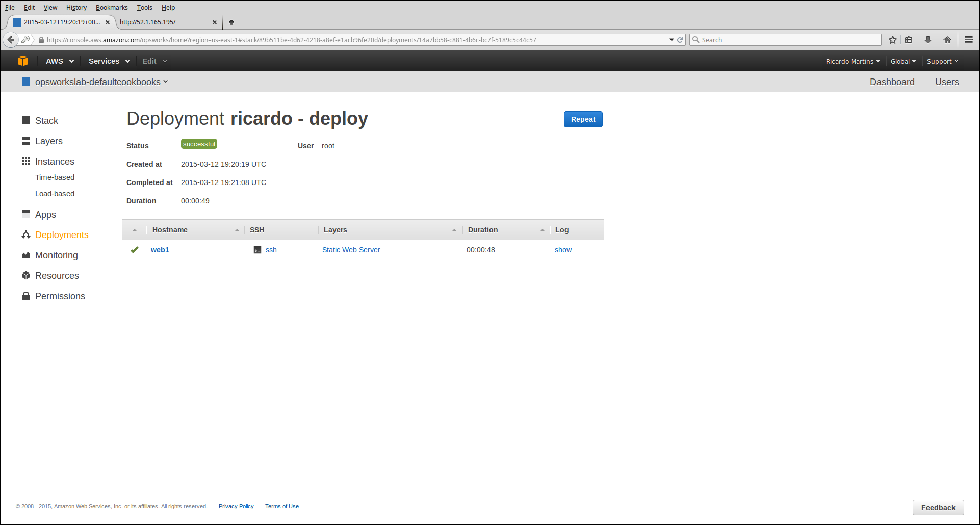The height and width of the screenshot is (525, 980).
Task: Go to the browser home page
Action: (947, 40)
